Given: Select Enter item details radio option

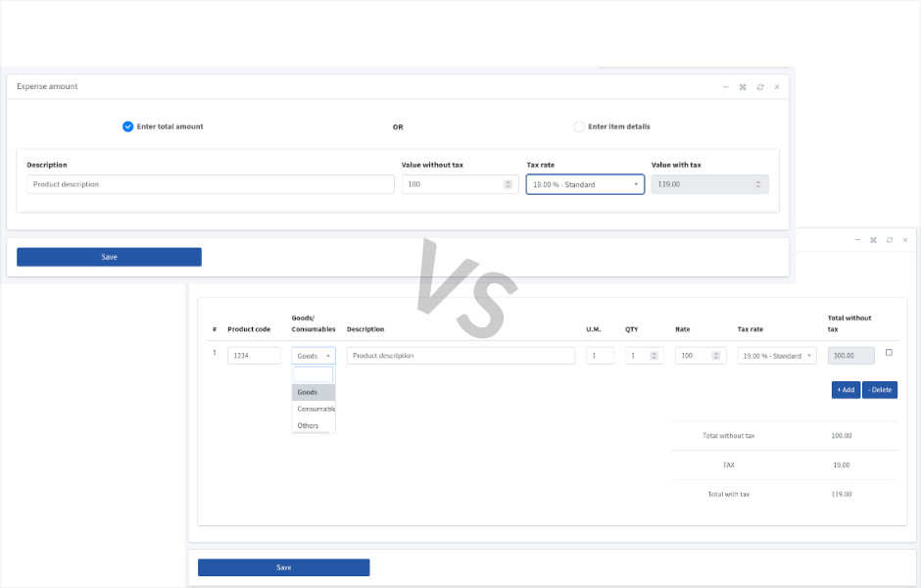Looking at the screenshot, I should tap(579, 126).
